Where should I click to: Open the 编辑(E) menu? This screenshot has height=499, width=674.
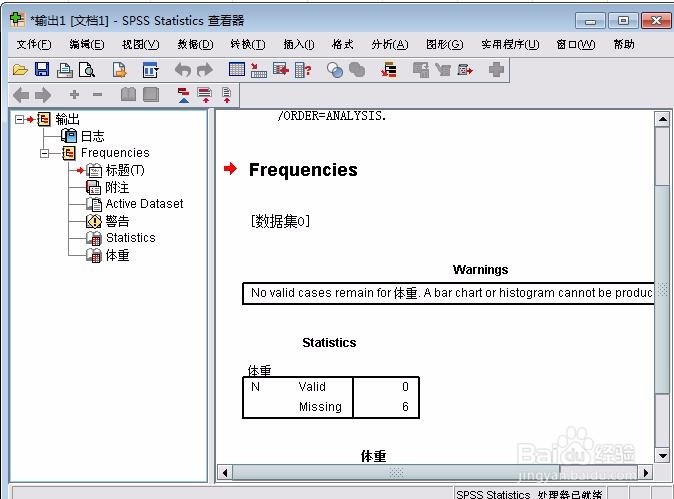86,44
